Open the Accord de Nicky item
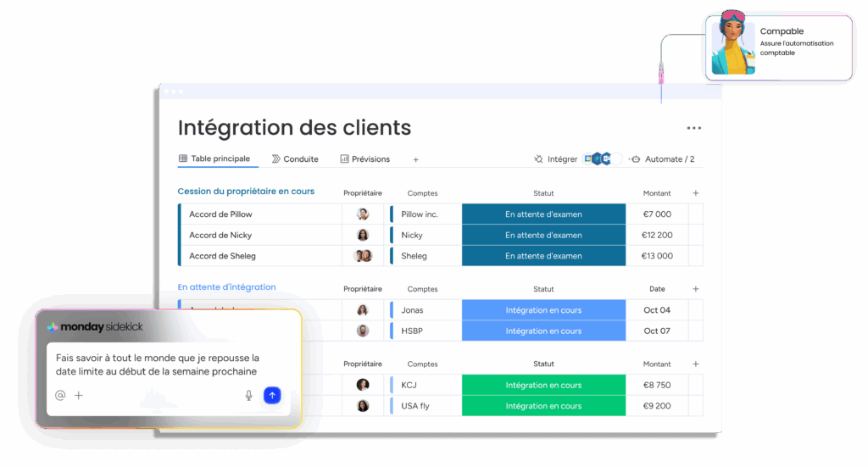The image size is (868, 467). 220,235
